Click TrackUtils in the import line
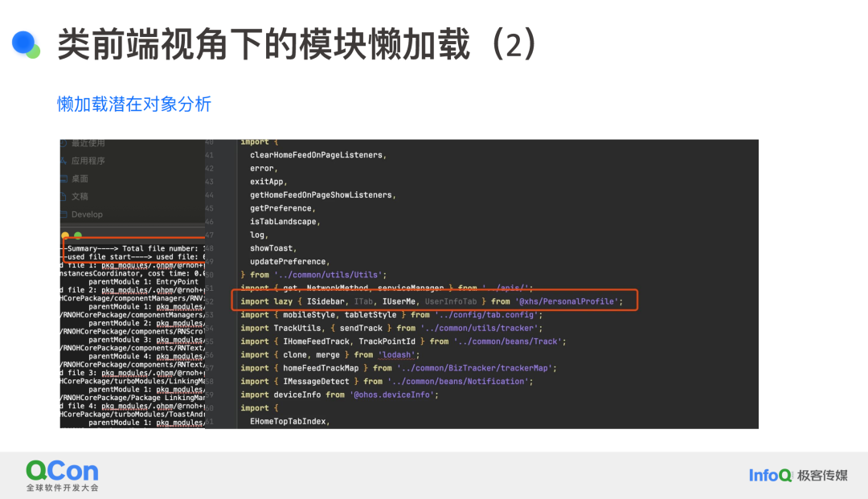 297,328
